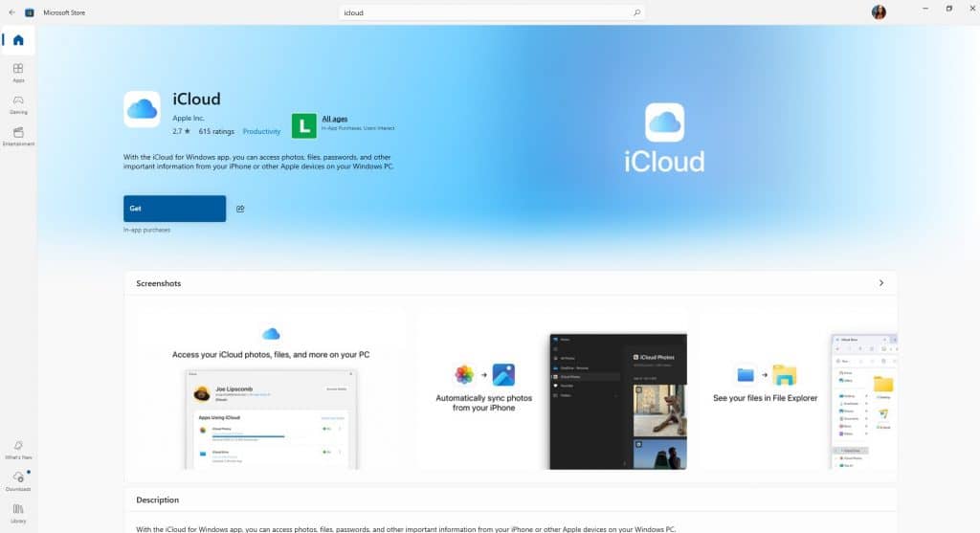980x533 pixels.
Task: Click the Microsoft Store logo icon
Action: click(x=30, y=12)
